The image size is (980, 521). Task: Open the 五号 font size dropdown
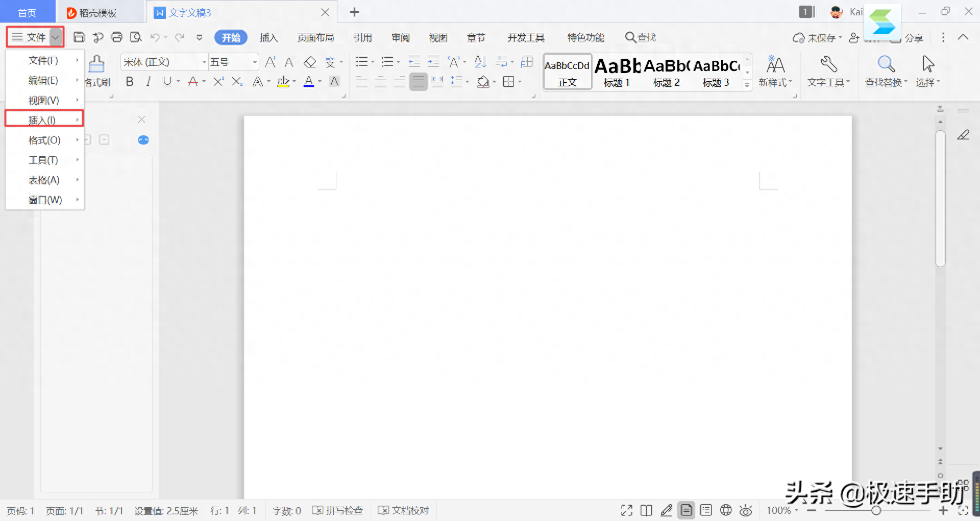click(x=234, y=62)
